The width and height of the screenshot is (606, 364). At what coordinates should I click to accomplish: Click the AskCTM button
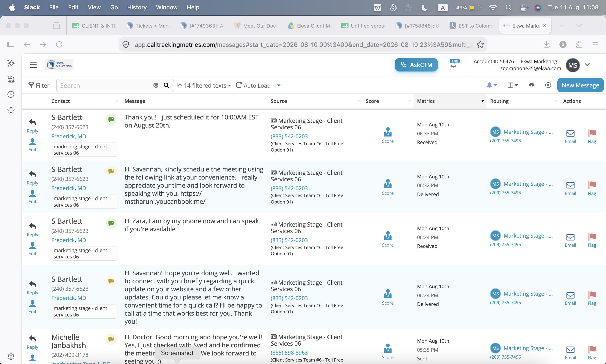416,65
